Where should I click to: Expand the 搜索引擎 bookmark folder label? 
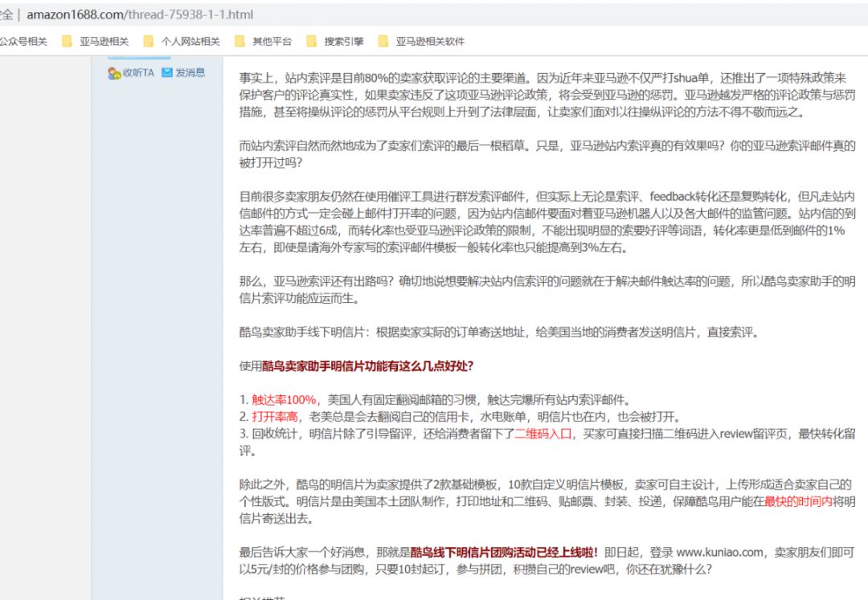point(343,42)
